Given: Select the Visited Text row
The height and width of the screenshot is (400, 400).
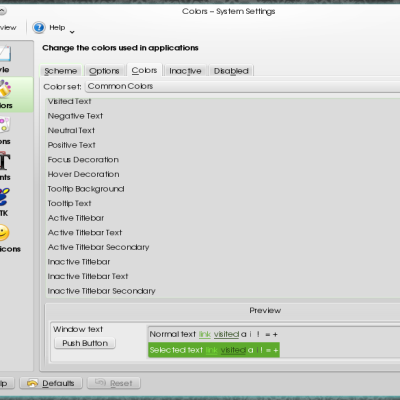Looking at the screenshot, I should click(x=223, y=101).
